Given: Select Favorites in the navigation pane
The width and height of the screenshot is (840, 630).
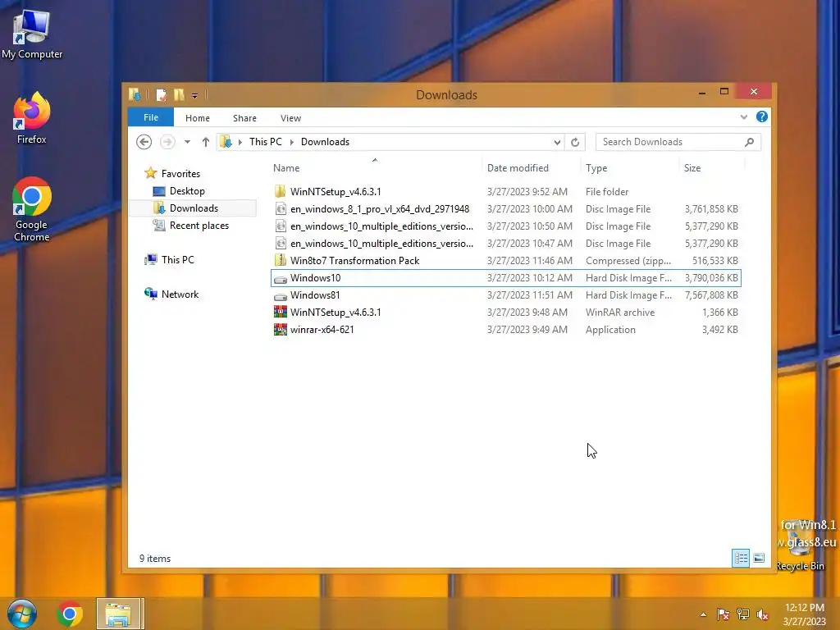Looking at the screenshot, I should pyautogui.click(x=180, y=174).
